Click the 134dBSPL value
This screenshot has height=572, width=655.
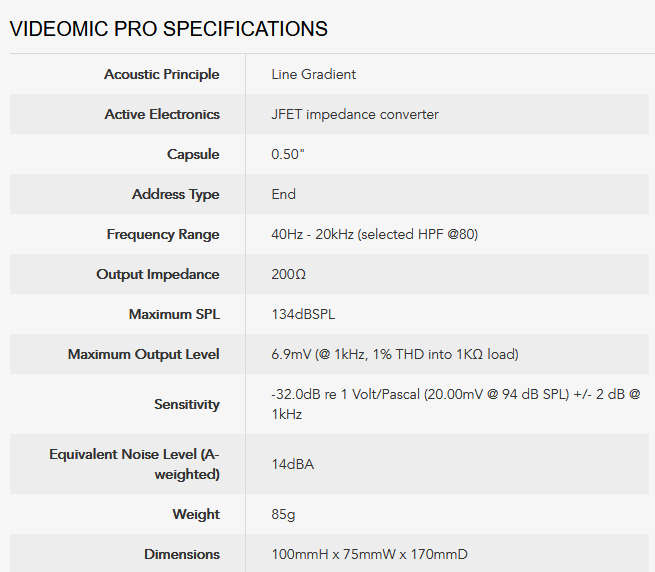pyautogui.click(x=303, y=314)
